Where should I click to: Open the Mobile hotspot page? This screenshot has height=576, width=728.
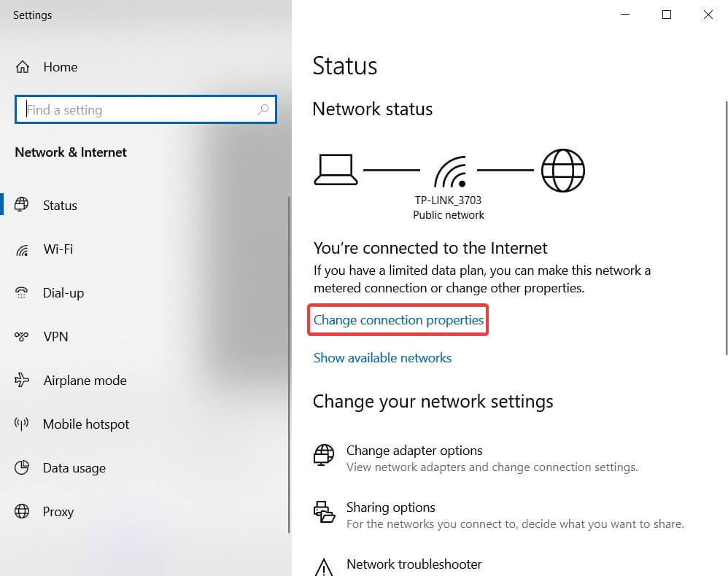[x=86, y=424]
